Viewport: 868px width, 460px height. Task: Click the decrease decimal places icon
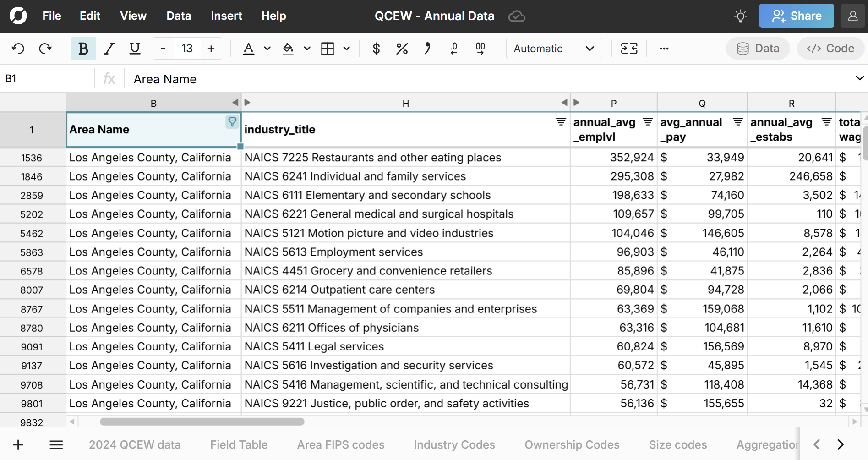[454, 49]
